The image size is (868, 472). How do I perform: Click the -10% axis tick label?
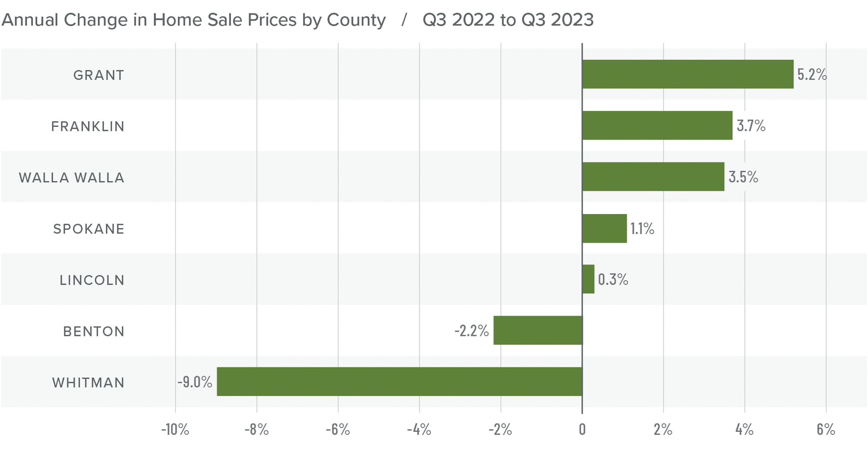[x=175, y=429]
